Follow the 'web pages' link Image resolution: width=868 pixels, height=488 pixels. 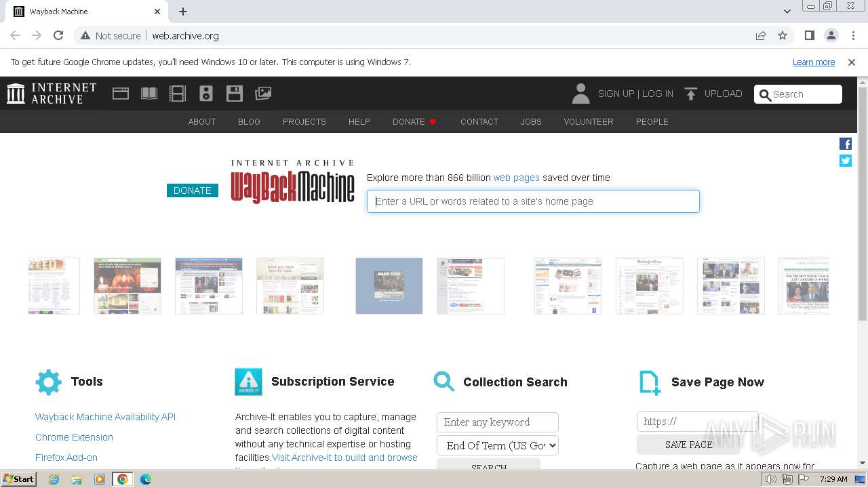pyautogui.click(x=517, y=178)
